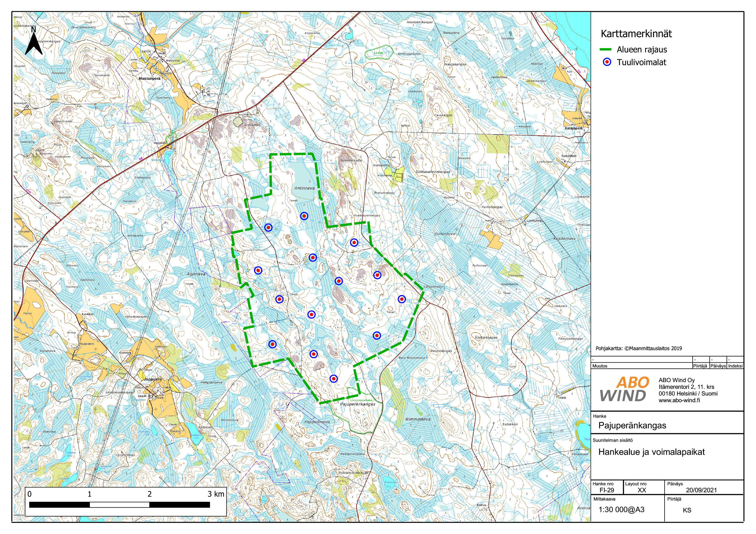
Task: Click the Antinkallio map label
Action: [x=252, y=125]
